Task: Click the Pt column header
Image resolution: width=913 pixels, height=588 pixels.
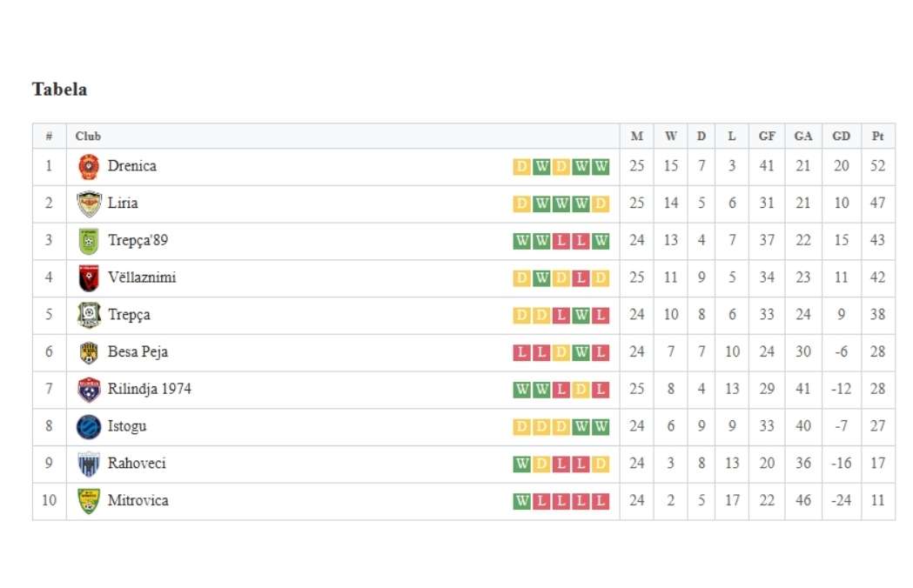Action: coord(878,137)
